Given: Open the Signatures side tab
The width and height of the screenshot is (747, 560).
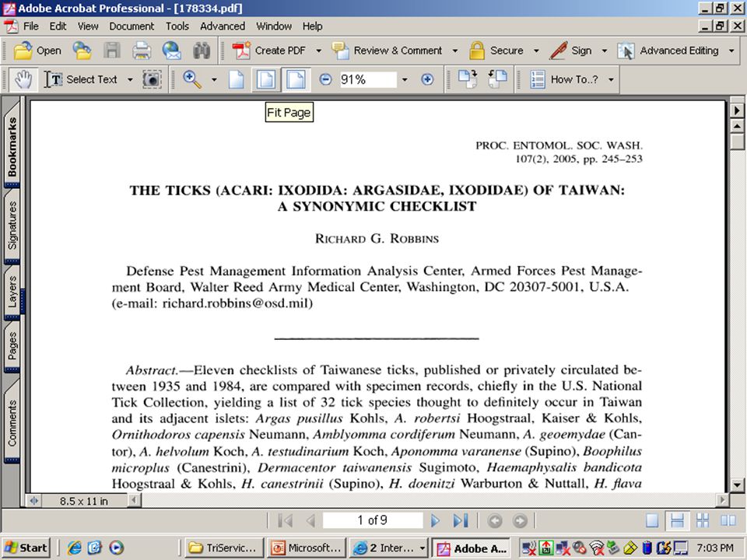Looking at the screenshot, I should [x=12, y=226].
